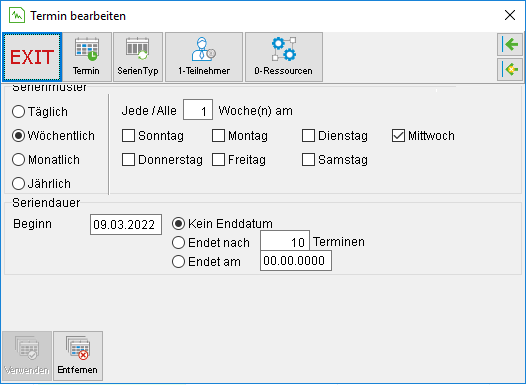The width and height of the screenshot is (526, 385).
Task: Check the Donnerstag checkbox
Action: point(128,160)
